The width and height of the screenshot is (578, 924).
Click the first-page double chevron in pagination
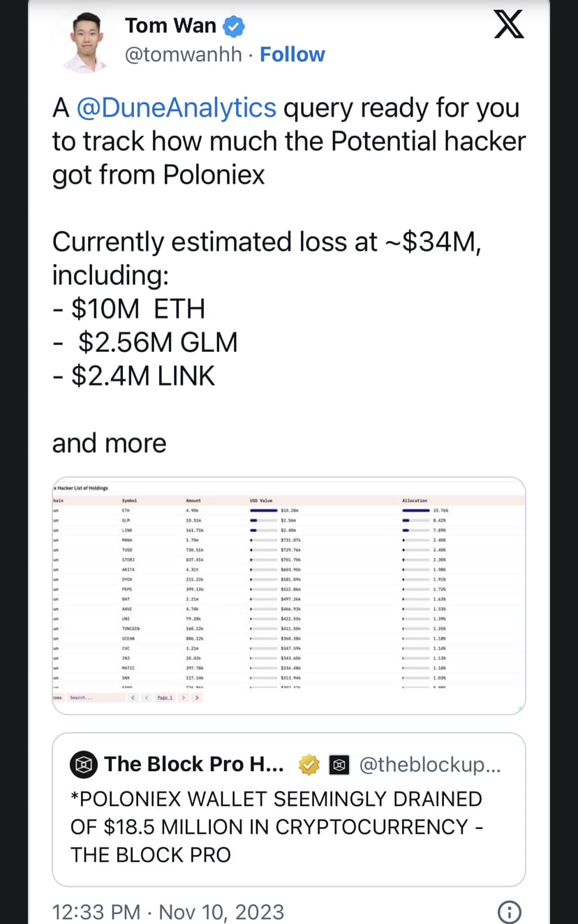click(133, 697)
